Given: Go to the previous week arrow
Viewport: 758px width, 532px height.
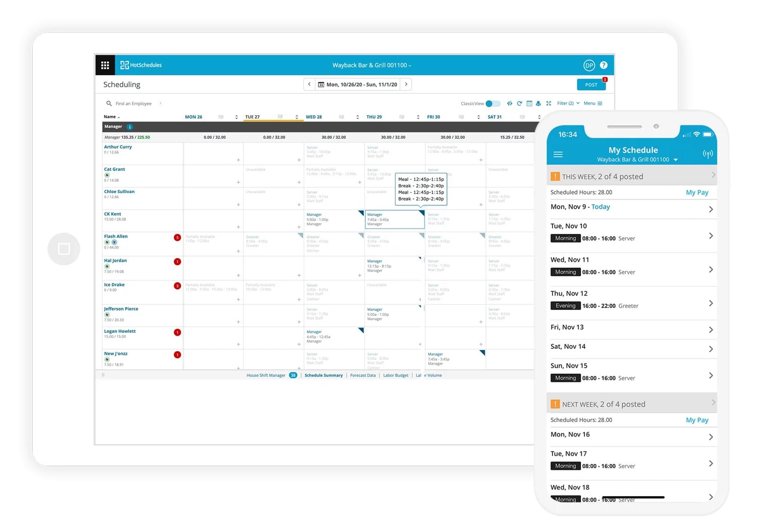Looking at the screenshot, I should (309, 84).
